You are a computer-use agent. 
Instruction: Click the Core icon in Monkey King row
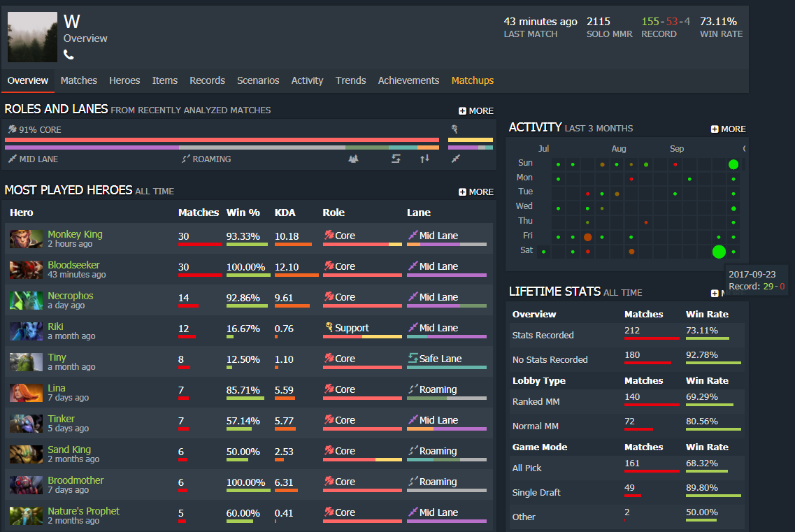(329, 235)
